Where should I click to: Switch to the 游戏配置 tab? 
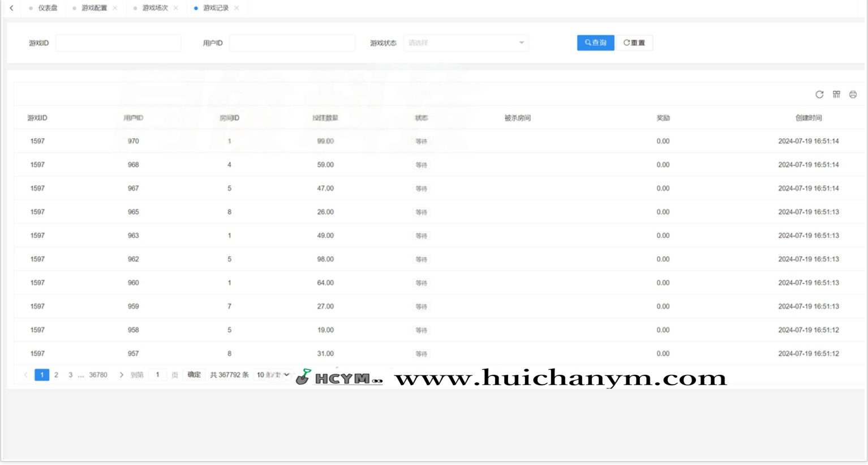pos(94,8)
